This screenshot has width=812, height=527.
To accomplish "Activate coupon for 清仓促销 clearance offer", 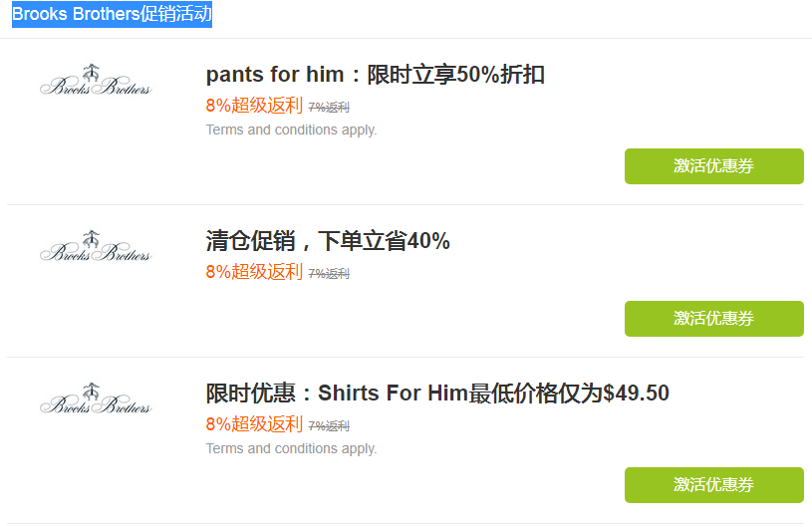I will (x=713, y=319).
